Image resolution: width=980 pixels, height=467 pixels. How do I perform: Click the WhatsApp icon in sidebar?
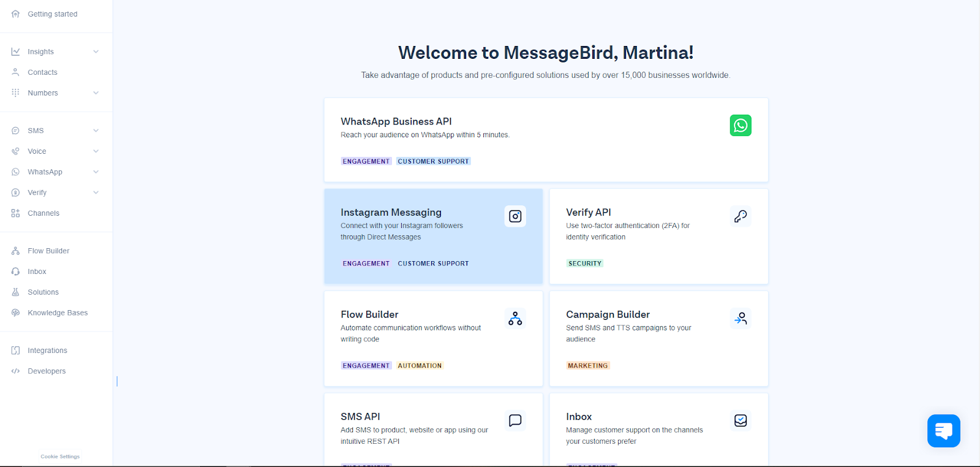15,172
